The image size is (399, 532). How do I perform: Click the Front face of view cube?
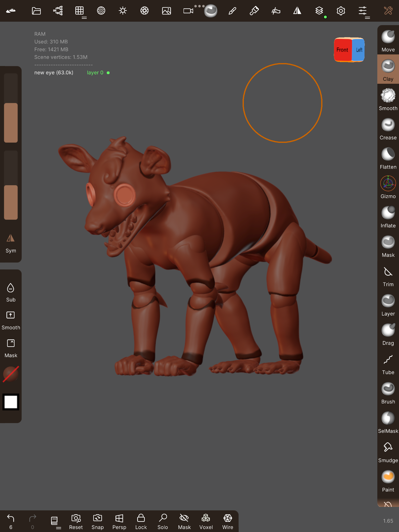(343, 50)
